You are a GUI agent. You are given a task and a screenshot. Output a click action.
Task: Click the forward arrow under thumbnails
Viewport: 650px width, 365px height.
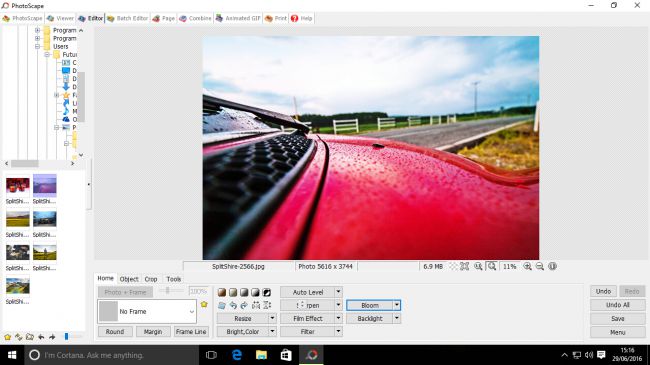pyautogui.click(x=52, y=337)
